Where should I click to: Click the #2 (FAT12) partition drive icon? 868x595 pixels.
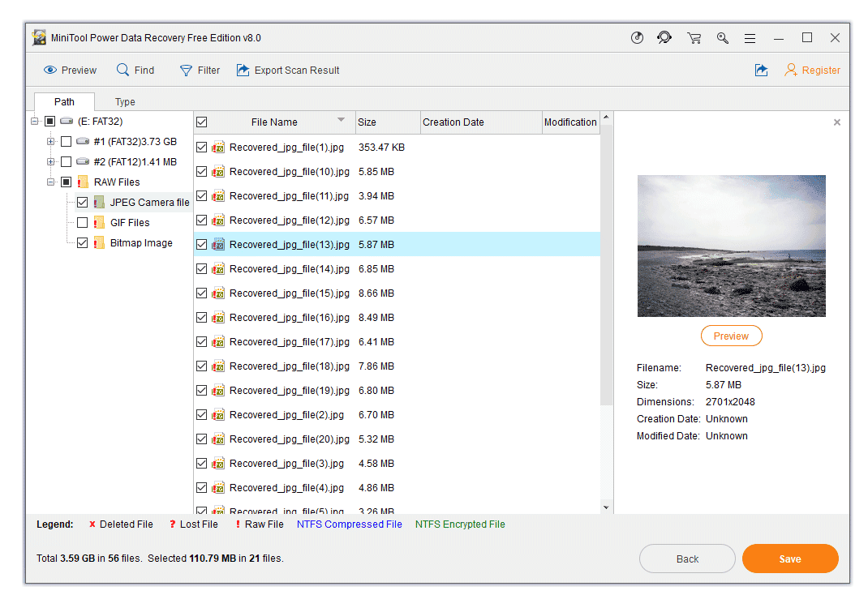point(83,161)
